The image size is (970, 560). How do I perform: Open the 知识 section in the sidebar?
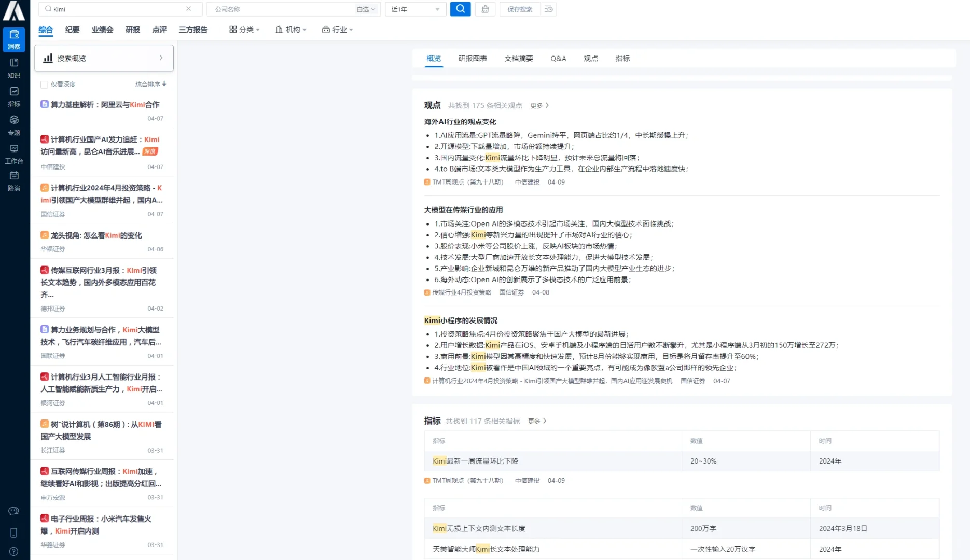pos(14,68)
